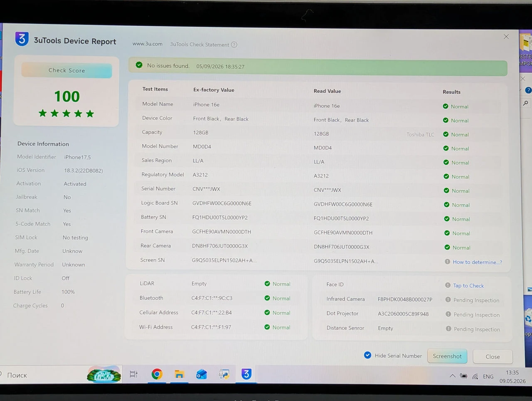Click the info icon beside How to determine
Viewport: 532px width, 401px height.
pos(447,262)
